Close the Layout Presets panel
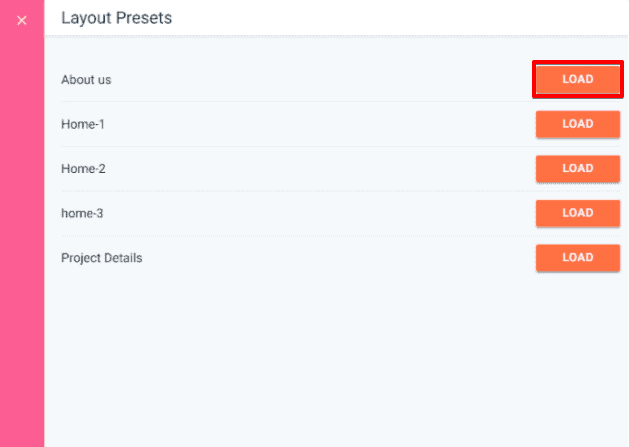629x447 pixels. point(22,20)
